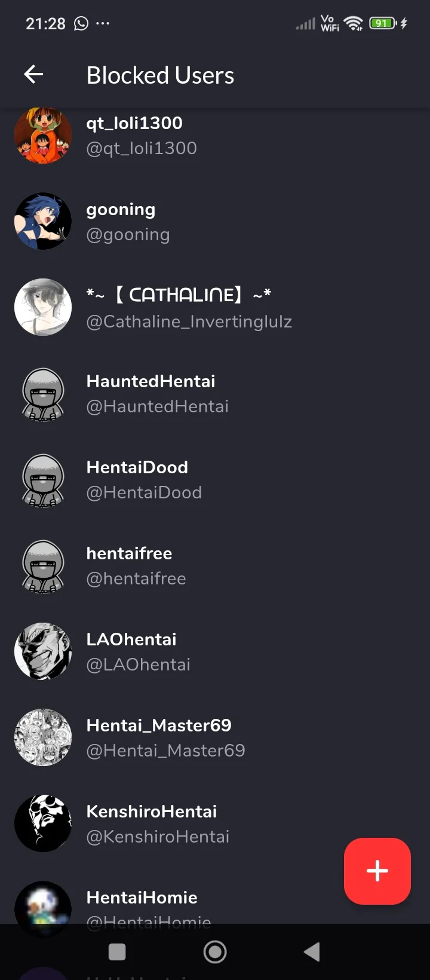
Task: Open KenshiroHentai avatar image
Action: [43, 823]
